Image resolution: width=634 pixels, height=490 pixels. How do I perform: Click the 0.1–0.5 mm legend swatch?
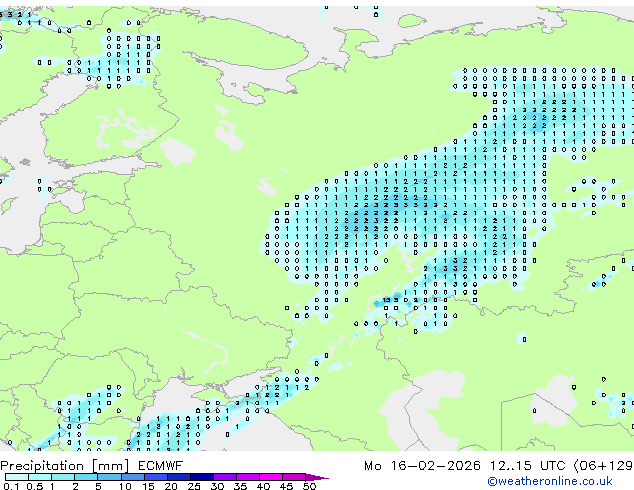click(17, 477)
